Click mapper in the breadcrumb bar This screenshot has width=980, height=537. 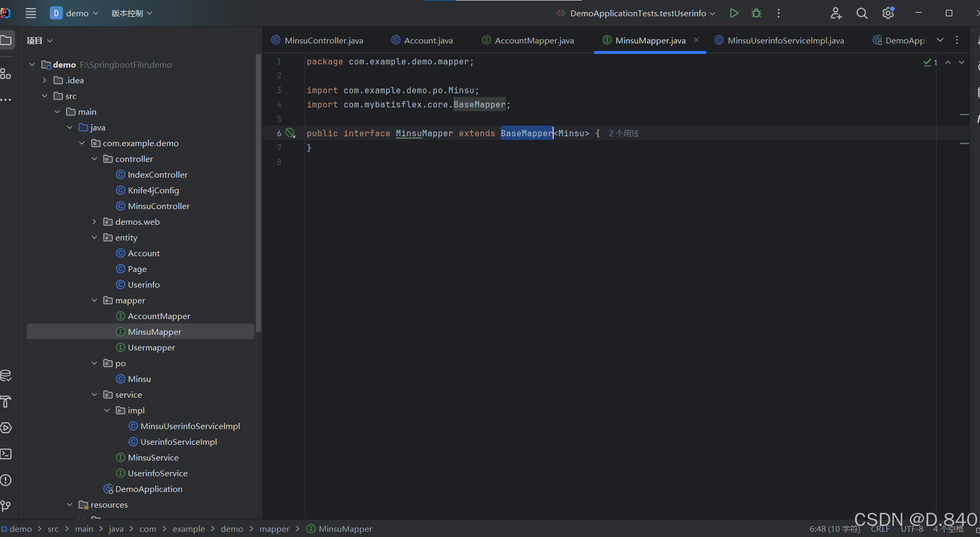(274, 529)
